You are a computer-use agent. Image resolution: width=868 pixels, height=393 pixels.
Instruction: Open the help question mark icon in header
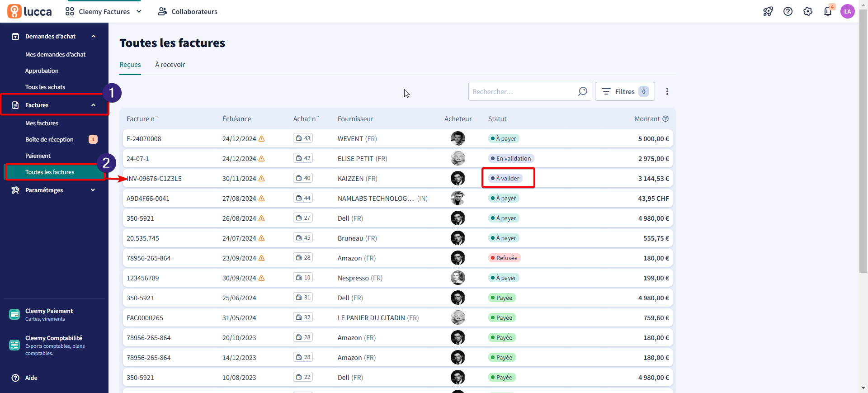788,11
